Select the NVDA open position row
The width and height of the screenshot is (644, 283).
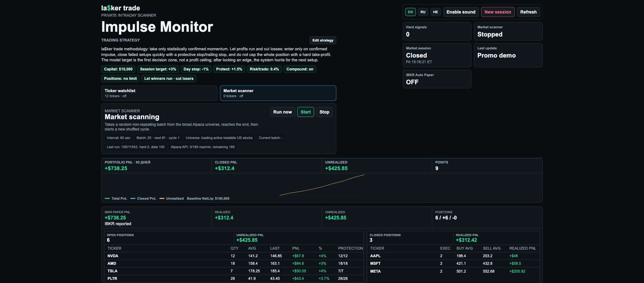(233, 256)
